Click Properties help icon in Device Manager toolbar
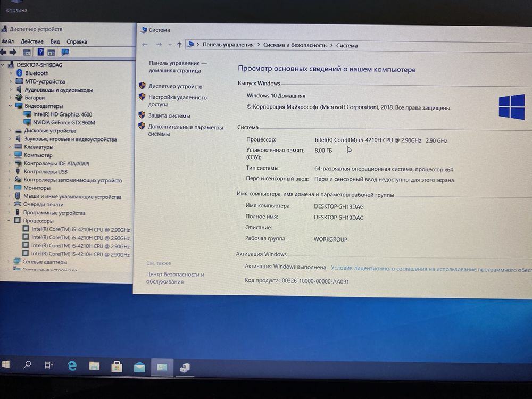This screenshot has height=399, width=532. coord(40,52)
